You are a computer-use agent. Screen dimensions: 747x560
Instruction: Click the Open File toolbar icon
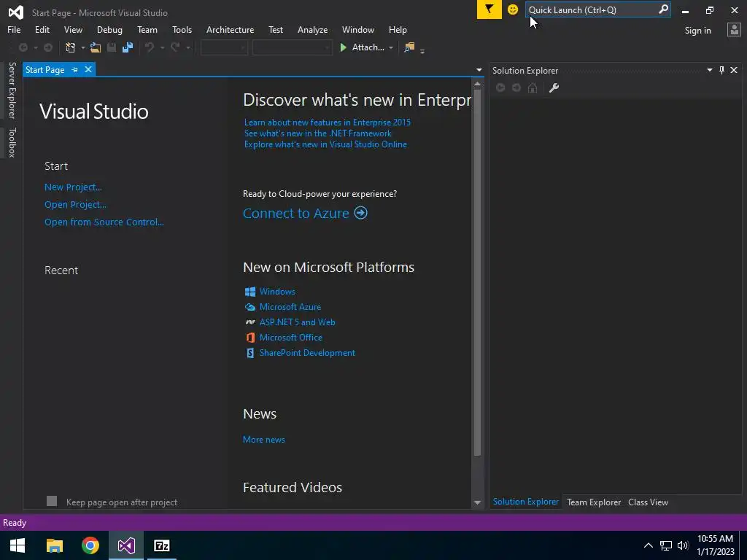point(96,47)
